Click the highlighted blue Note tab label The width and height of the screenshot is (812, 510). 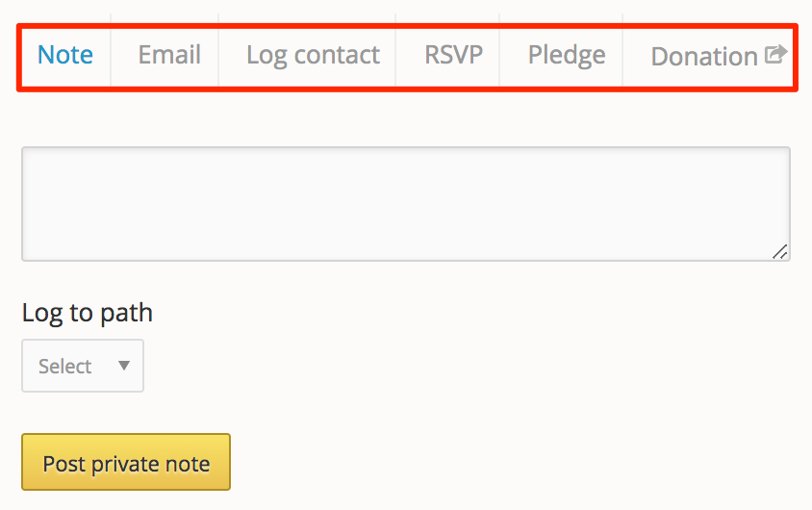65,55
